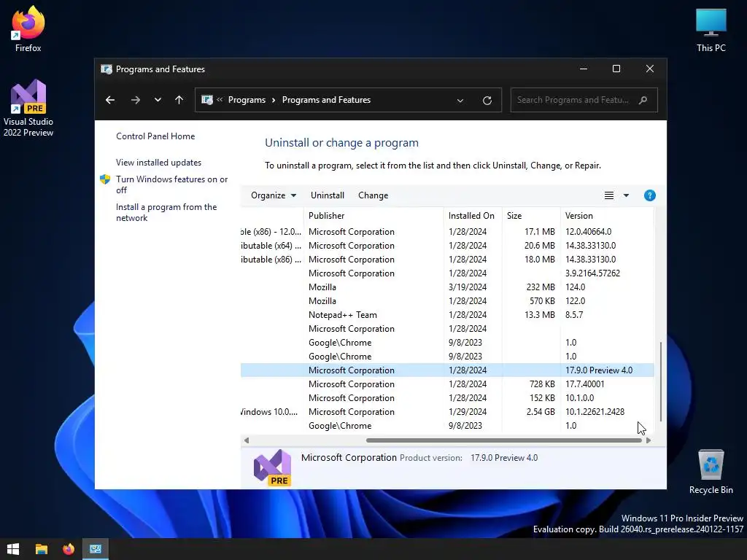Select the row with version 17.7.40001
747x560 pixels.
pyautogui.click(x=447, y=384)
